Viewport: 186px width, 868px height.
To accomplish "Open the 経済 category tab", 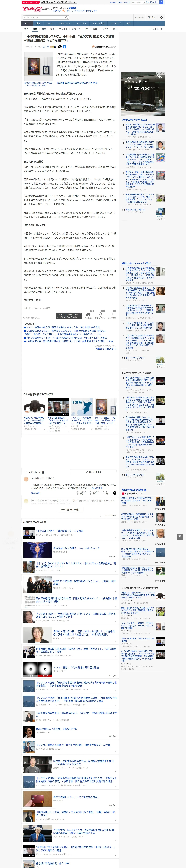I will [52, 29].
